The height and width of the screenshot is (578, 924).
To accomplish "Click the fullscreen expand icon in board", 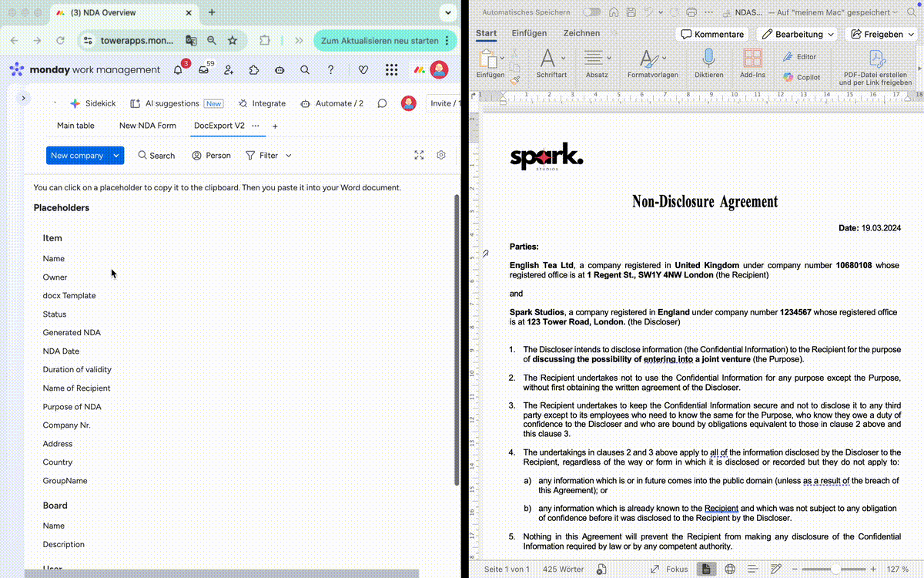I will (419, 155).
